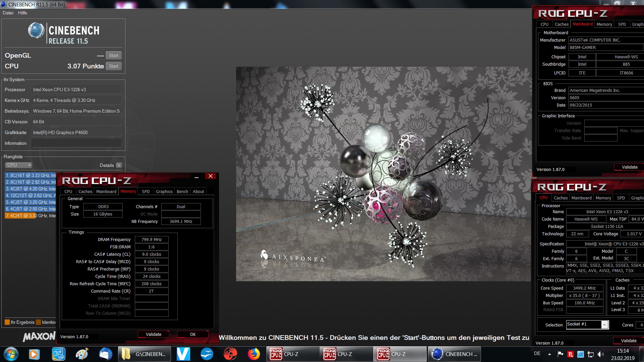Select ranking row 1. 8C/16T @ 3.33 GHz
Image resolution: width=644 pixels, height=362 pixels.
coord(30,175)
